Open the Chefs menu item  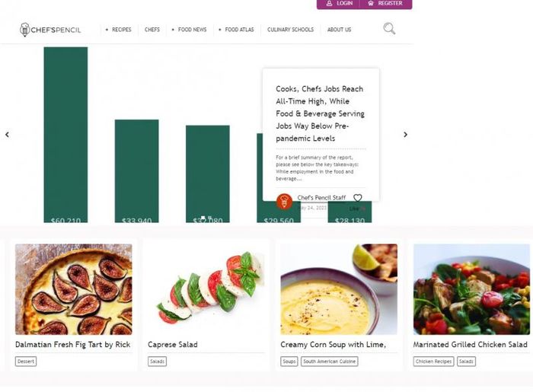tap(152, 30)
